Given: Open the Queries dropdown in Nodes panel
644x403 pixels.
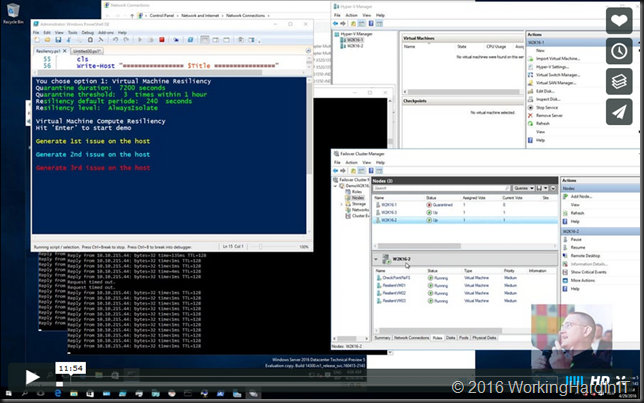Looking at the screenshot, I should coord(523,188).
